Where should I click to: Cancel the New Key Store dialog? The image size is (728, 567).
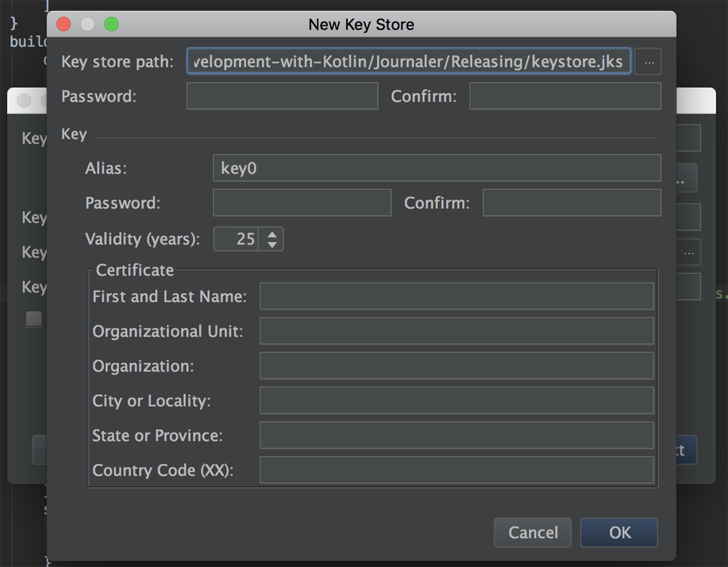click(x=533, y=533)
